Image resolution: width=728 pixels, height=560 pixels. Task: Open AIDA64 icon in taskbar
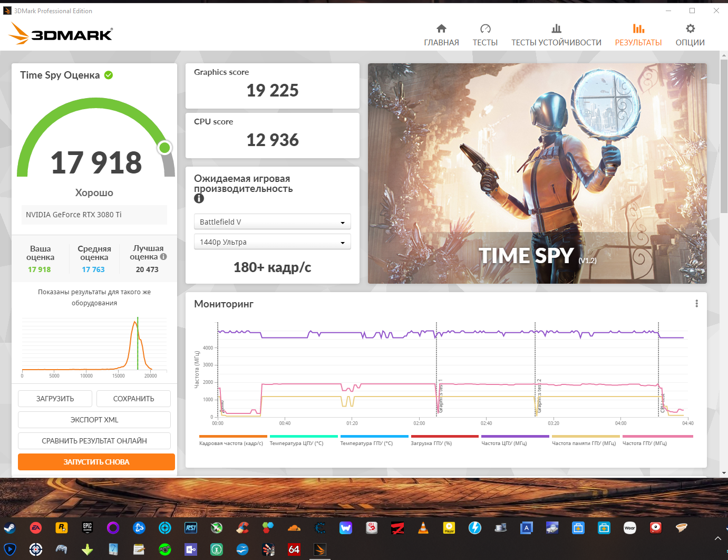coord(294,549)
